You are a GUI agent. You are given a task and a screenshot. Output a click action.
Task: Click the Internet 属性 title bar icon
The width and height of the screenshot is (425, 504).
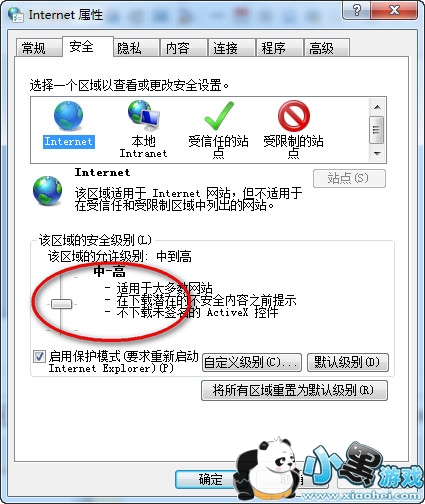pyautogui.click(x=16, y=14)
